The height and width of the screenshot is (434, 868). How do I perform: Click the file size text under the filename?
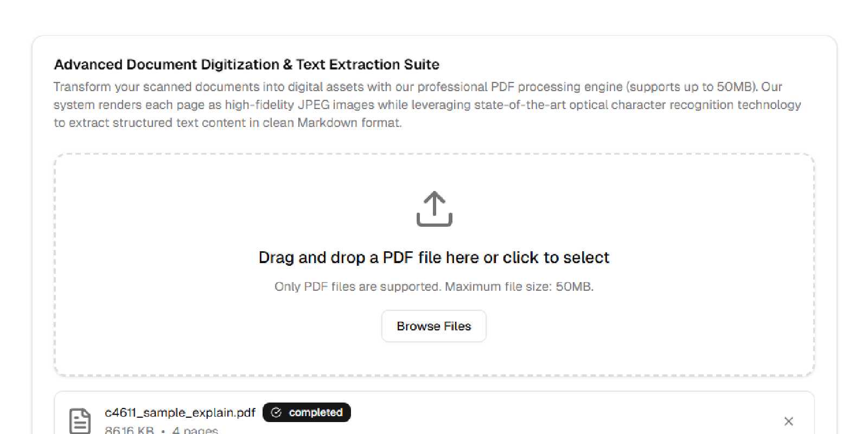point(129,430)
